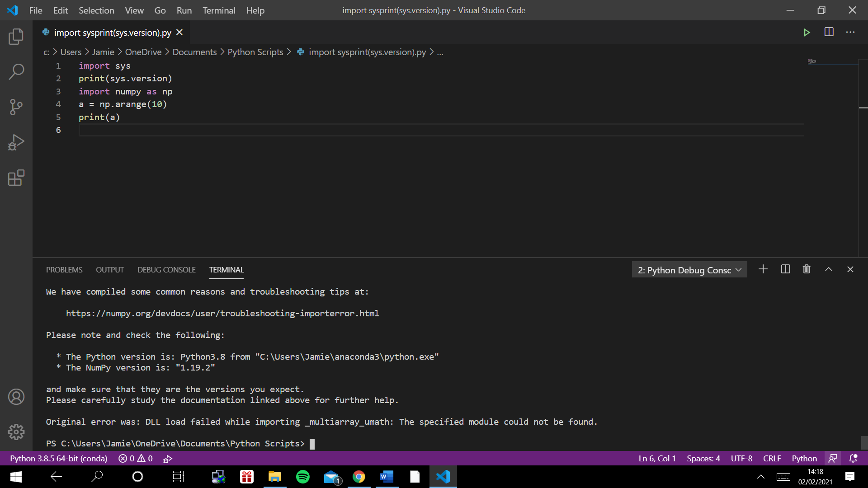Switch to the PROBLEMS tab

point(64,270)
